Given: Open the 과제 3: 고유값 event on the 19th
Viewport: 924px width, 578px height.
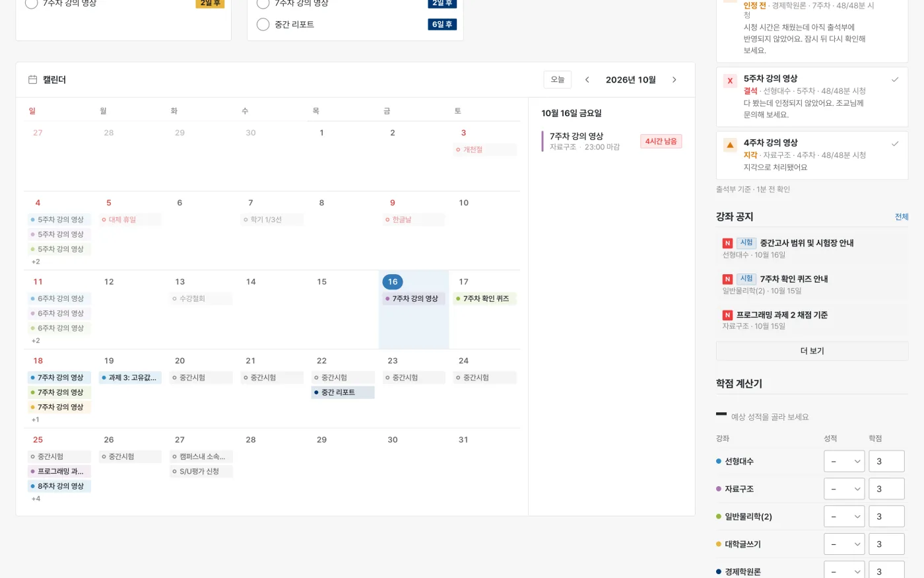Looking at the screenshot, I should click(130, 378).
